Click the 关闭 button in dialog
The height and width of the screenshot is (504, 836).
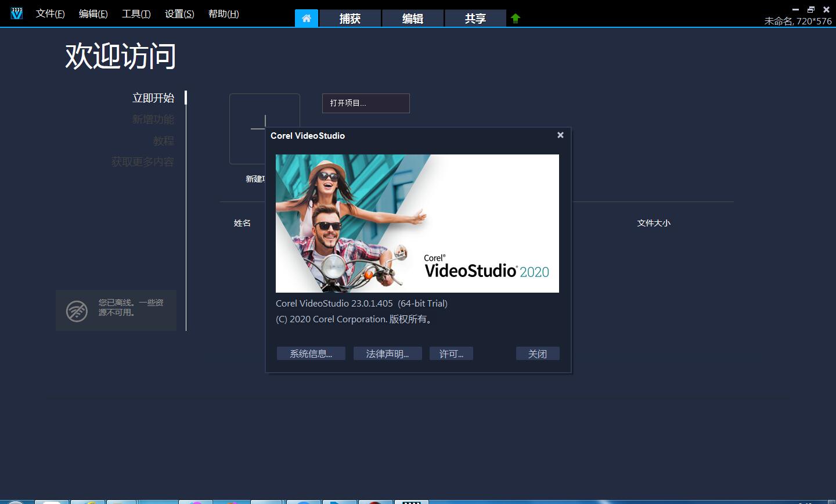click(x=538, y=354)
